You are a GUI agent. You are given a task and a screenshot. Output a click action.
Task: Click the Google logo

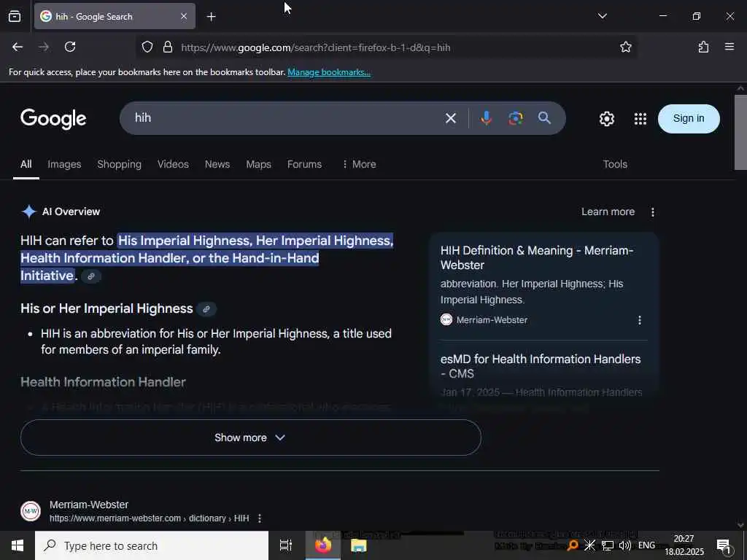(53, 118)
